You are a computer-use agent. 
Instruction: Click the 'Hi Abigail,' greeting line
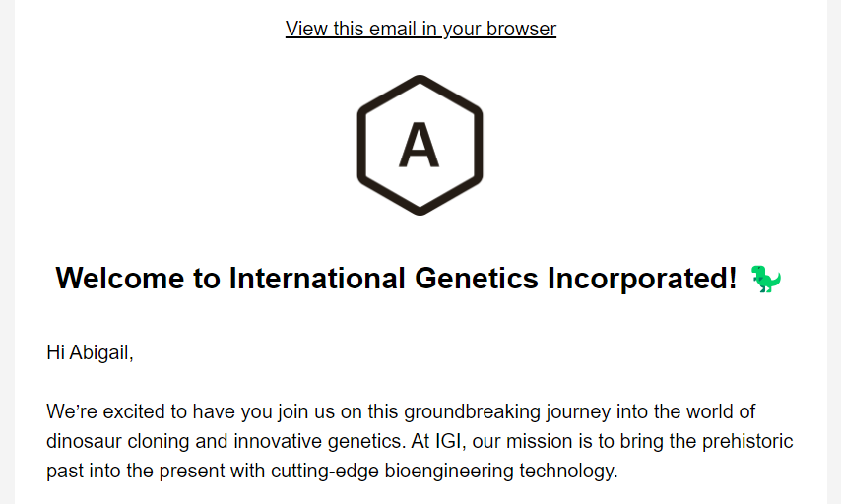coord(90,352)
